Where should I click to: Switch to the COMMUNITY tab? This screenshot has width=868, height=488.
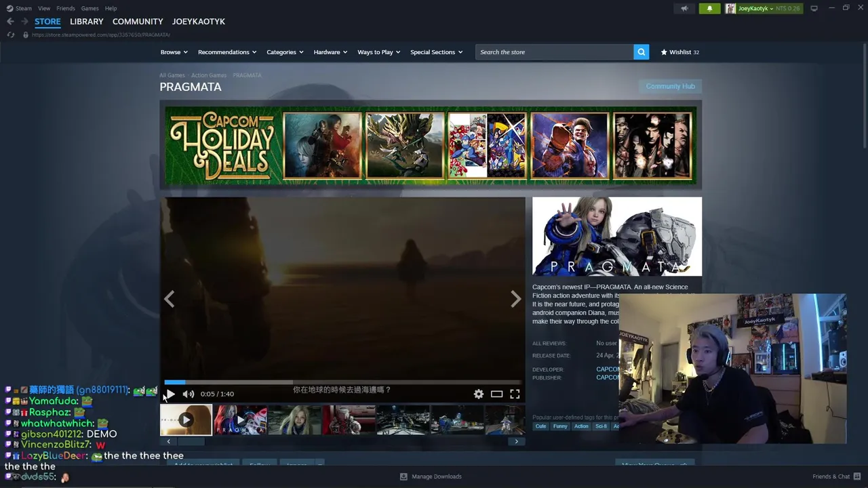tap(138, 22)
